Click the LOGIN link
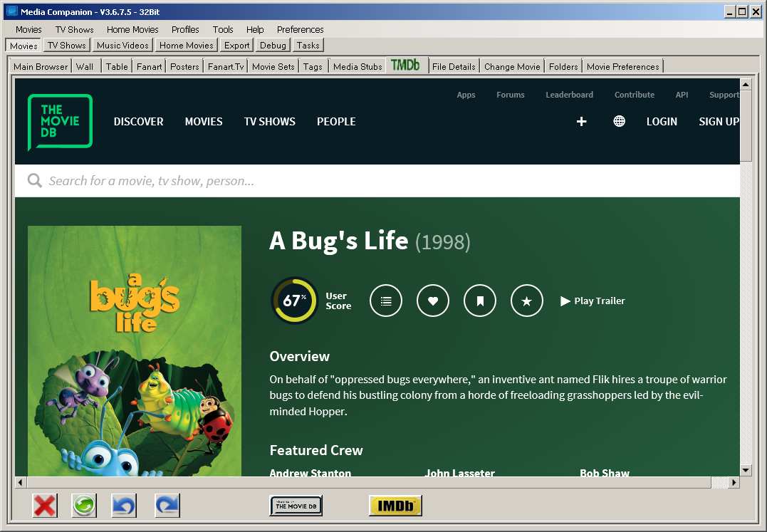Viewport: 767px width, 532px height. tap(662, 121)
